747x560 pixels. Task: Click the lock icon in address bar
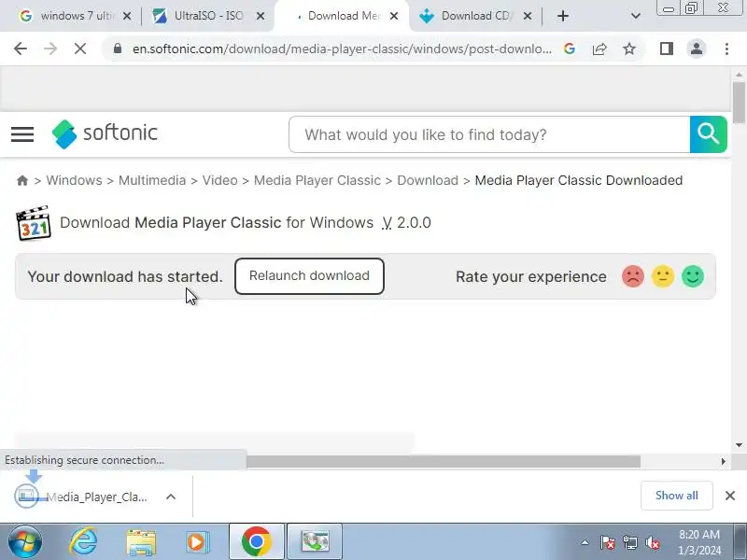click(x=118, y=49)
